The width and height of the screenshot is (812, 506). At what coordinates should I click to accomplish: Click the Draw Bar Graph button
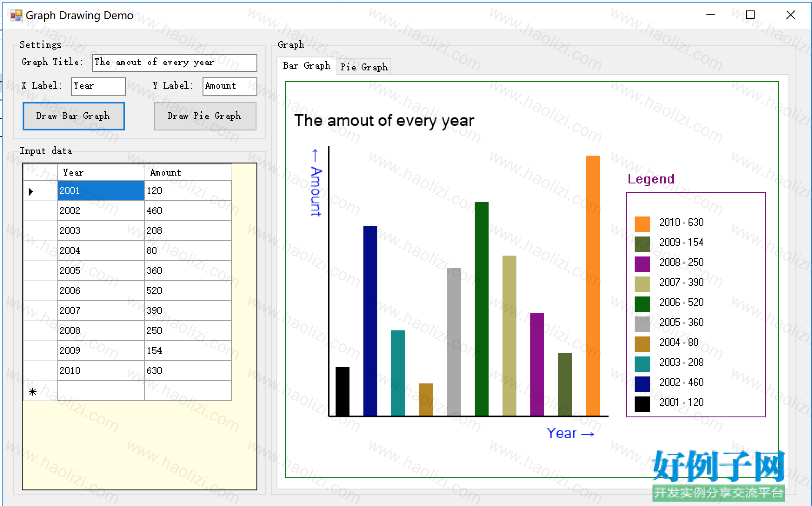(x=73, y=116)
